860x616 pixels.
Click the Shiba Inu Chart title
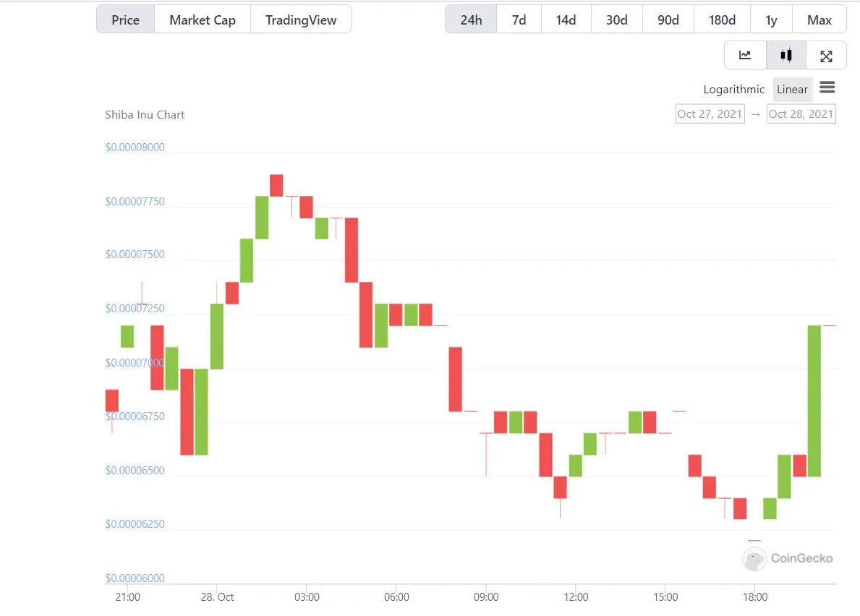145,114
